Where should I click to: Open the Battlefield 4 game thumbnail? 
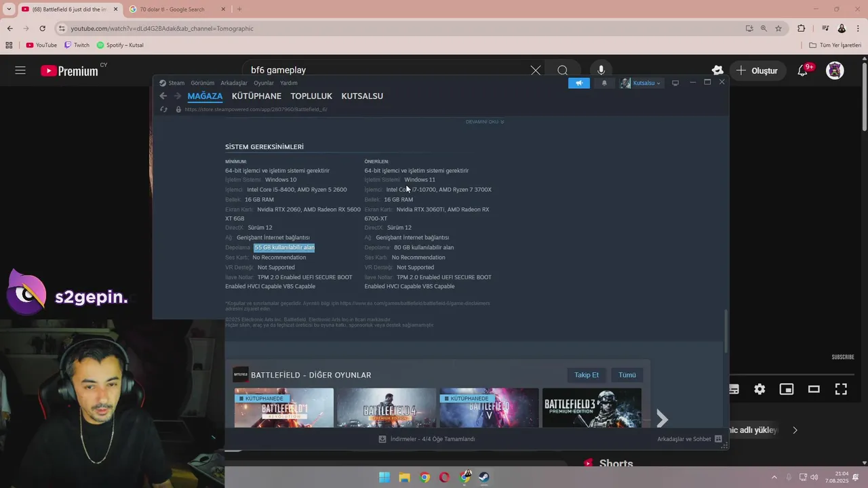tap(387, 408)
